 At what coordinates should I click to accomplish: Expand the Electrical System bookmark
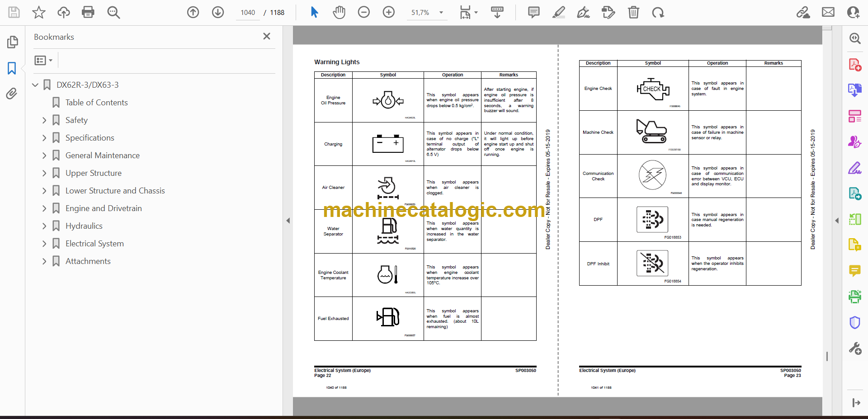tap(44, 244)
